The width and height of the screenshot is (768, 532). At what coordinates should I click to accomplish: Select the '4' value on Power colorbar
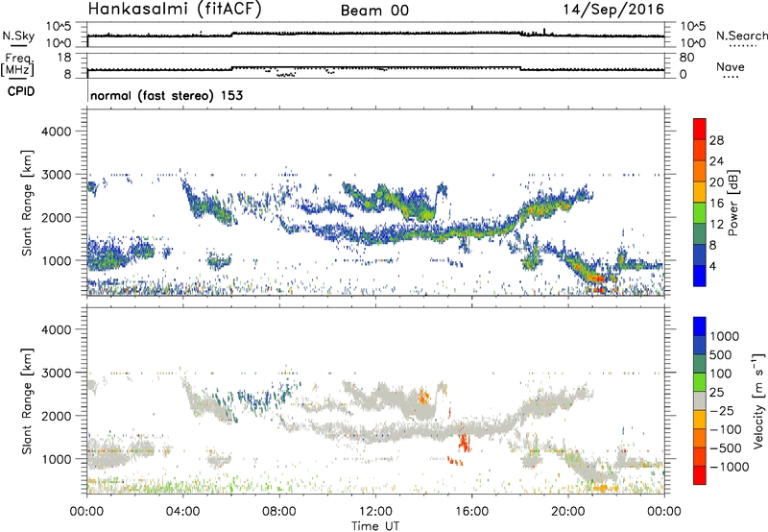point(713,266)
